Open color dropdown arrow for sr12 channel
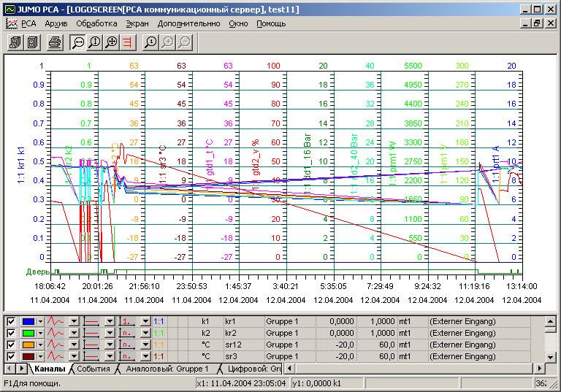 (x=40, y=345)
